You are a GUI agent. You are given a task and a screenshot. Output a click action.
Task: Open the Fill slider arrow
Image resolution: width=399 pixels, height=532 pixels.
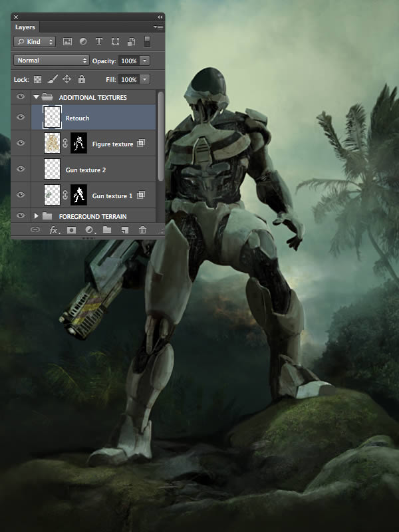(x=145, y=79)
